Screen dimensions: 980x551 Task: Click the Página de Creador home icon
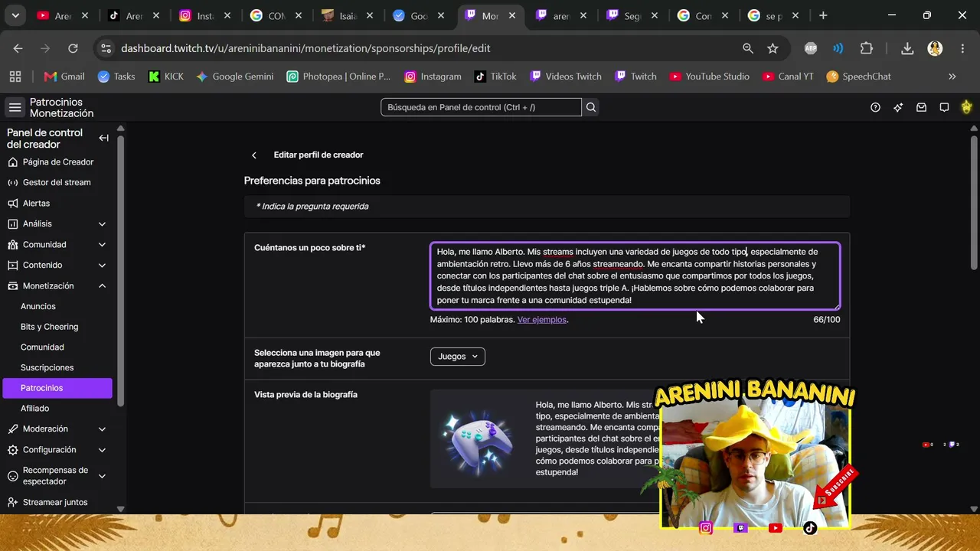[x=12, y=162]
